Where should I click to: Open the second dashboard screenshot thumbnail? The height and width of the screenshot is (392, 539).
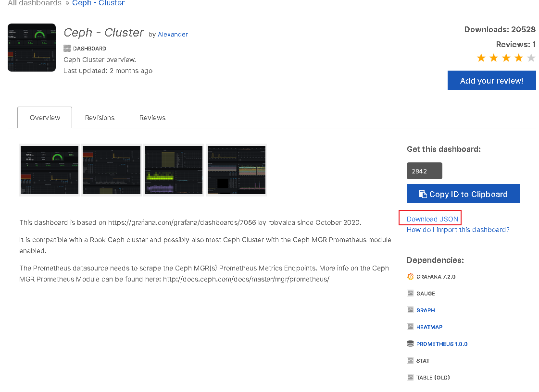coord(112,170)
